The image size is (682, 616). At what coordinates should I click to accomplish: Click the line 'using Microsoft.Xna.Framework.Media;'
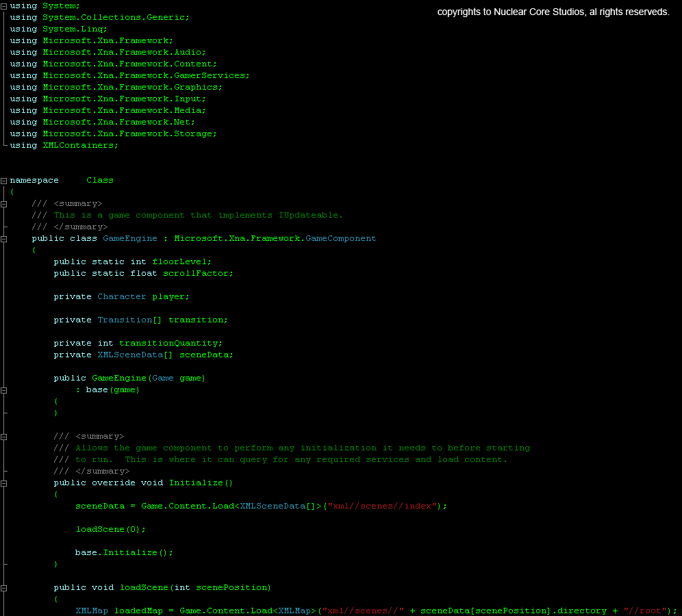tap(108, 110)
